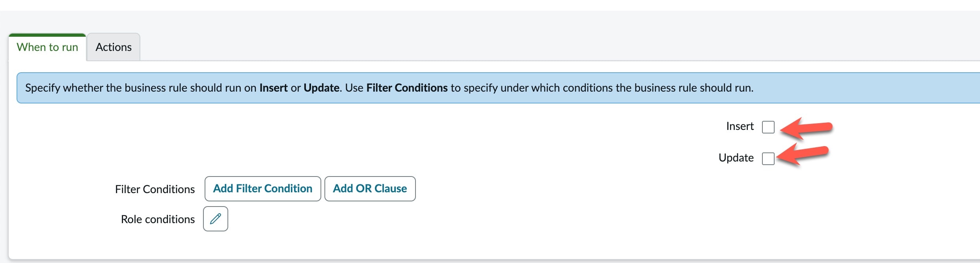Click the Role conditions field label
This screenshot has height=263, width=980.
158,220
